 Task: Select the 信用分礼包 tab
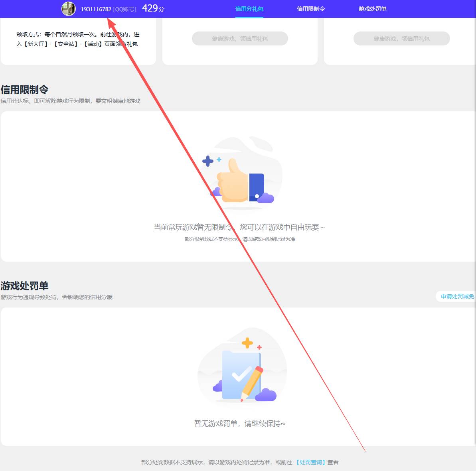click(x=249, y=8)
